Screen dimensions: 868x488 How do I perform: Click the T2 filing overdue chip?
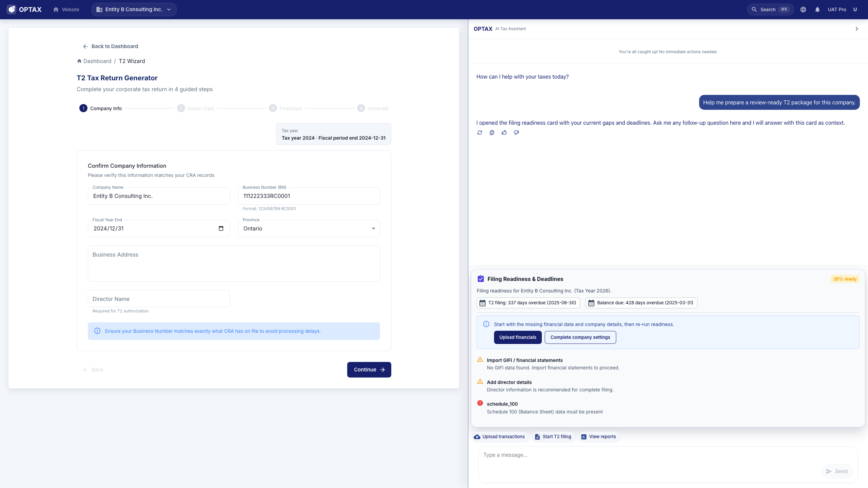click(x=528, y=303)
